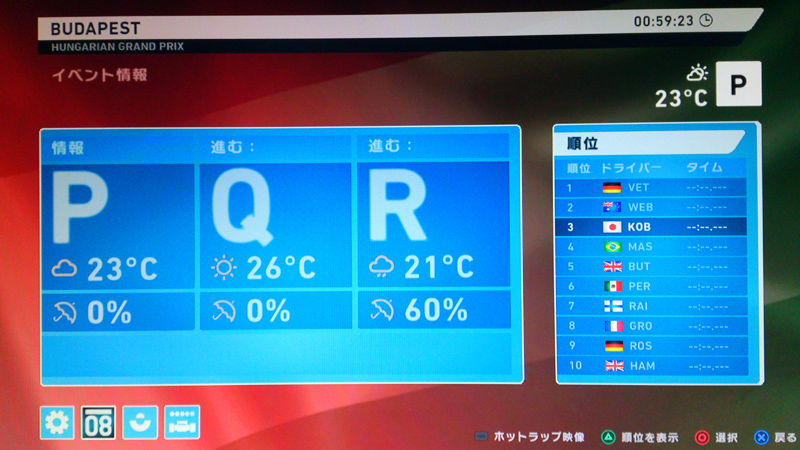Click the umbrella icon in Practice panel

pos(65,312)
